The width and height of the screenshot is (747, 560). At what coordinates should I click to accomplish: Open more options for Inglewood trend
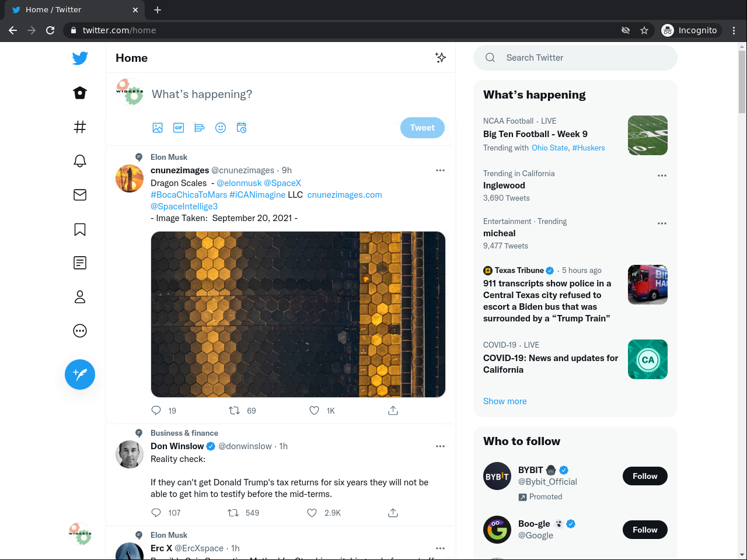point(662,176)
